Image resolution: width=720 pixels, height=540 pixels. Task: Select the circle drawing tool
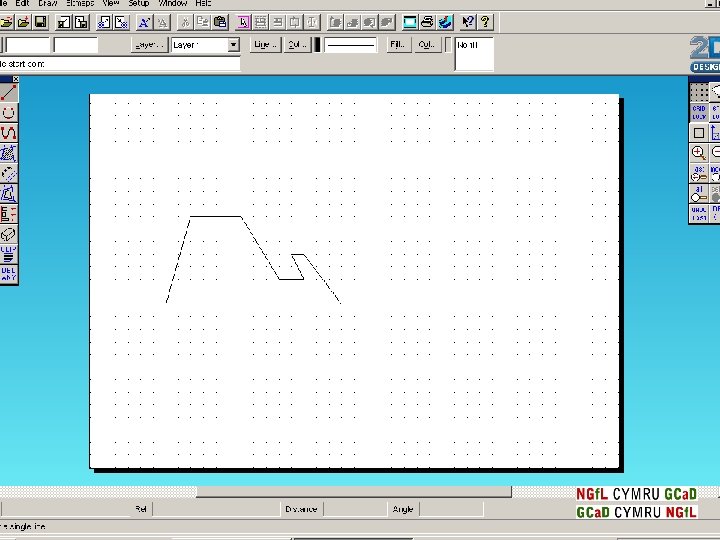9,112
